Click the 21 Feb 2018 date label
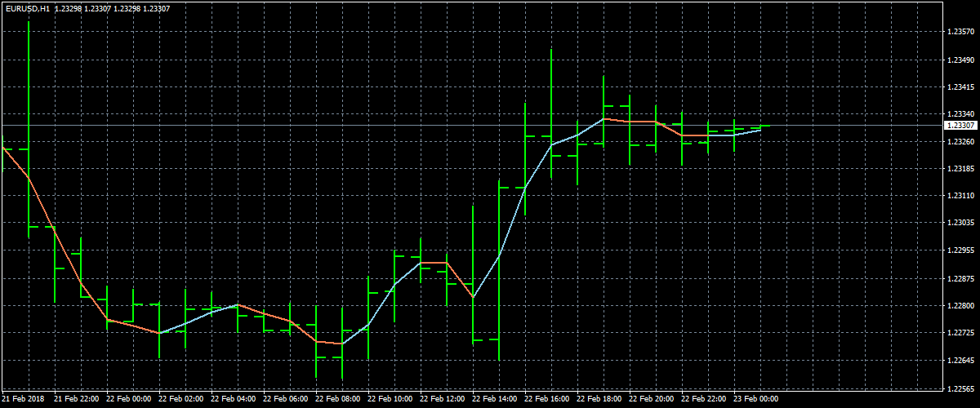The width and height of the screenshot is (980, 408). (22, 400)
